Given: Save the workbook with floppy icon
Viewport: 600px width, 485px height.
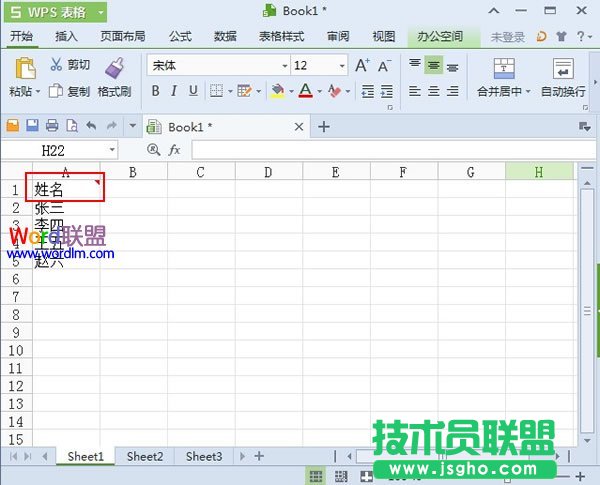Looking at the screenshot, I should [33, 126].
